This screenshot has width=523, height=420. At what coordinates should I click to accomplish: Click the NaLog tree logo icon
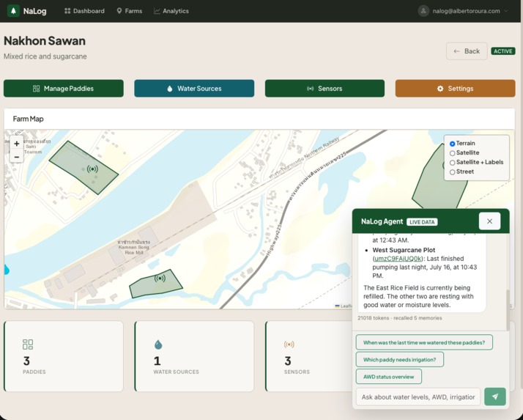pyautogui.click(x=13, y=11)
